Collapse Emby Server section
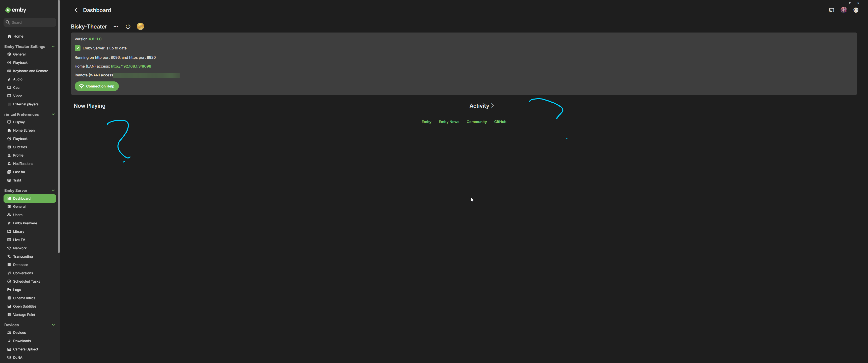This screenshot has width=868, height=363. click(53, 191)
